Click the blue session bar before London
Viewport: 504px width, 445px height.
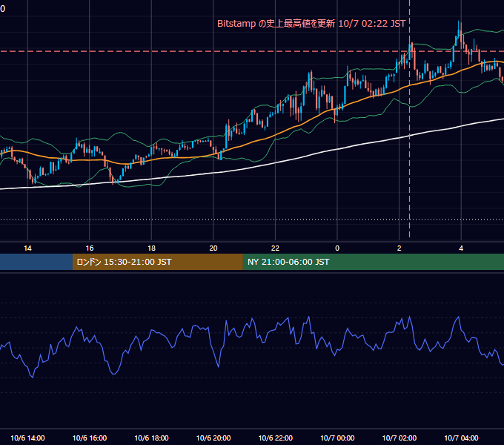[x=36, y=262]
